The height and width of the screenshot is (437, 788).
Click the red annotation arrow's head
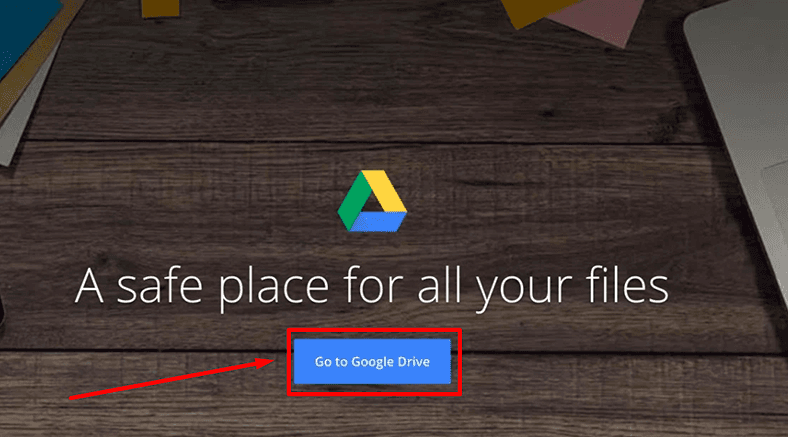(x=265, y=362)
